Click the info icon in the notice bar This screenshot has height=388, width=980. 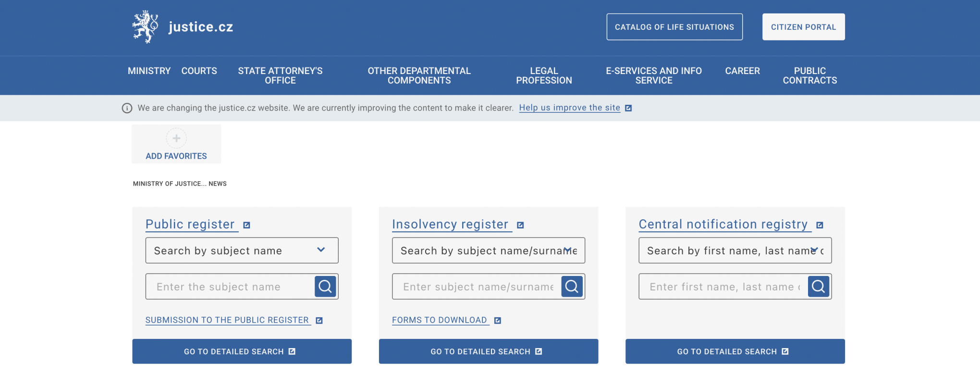point(127,108)
